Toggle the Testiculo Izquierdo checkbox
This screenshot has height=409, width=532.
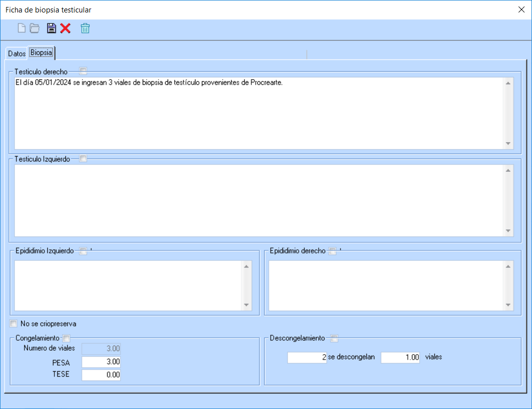[x=83, y=159]
